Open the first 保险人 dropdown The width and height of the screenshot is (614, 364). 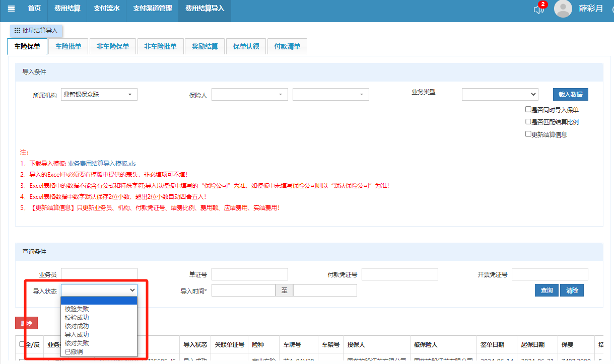pyautogui.click(x=249, y=94)
